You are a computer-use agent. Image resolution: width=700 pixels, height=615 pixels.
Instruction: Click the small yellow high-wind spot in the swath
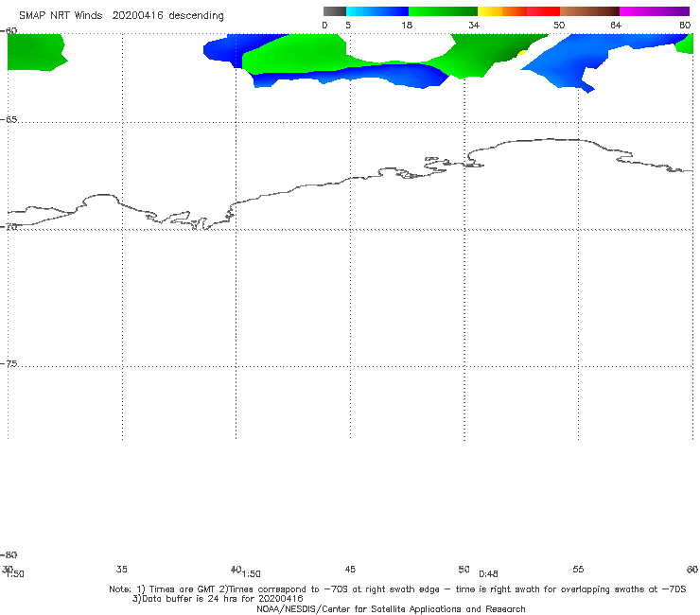[521, 54]
